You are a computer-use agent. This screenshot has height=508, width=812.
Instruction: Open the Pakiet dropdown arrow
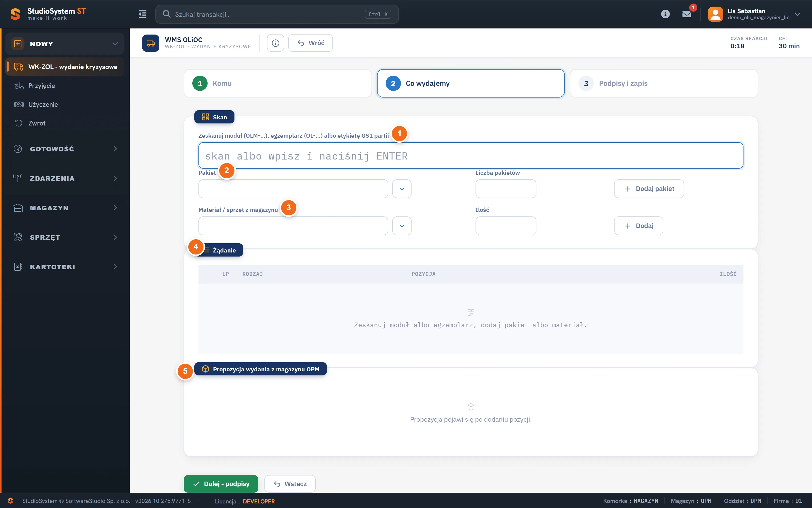click(402, 189)
